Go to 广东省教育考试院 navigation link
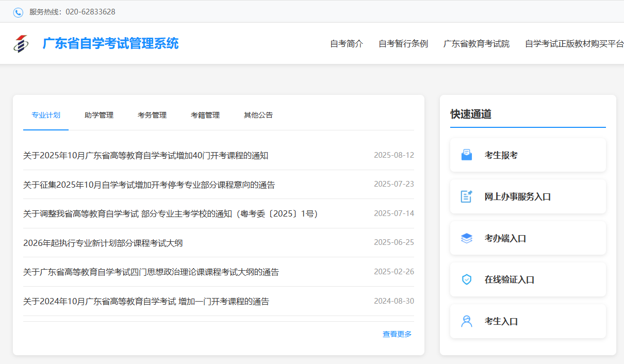Image resolution: width=624 pixels, height=364 pixels. click(477, 44)
